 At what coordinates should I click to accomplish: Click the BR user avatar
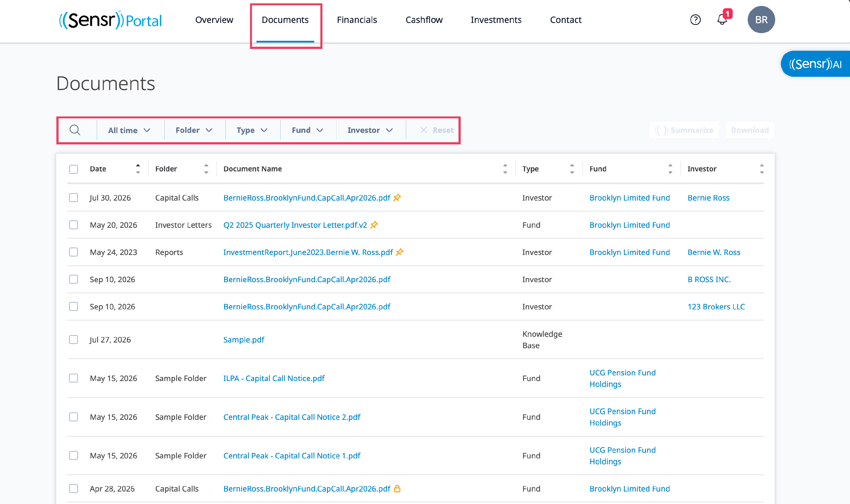(761, 20)
